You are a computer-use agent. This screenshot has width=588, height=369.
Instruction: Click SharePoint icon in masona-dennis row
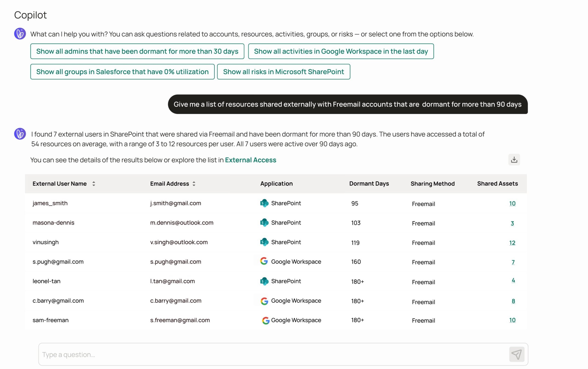264,223
